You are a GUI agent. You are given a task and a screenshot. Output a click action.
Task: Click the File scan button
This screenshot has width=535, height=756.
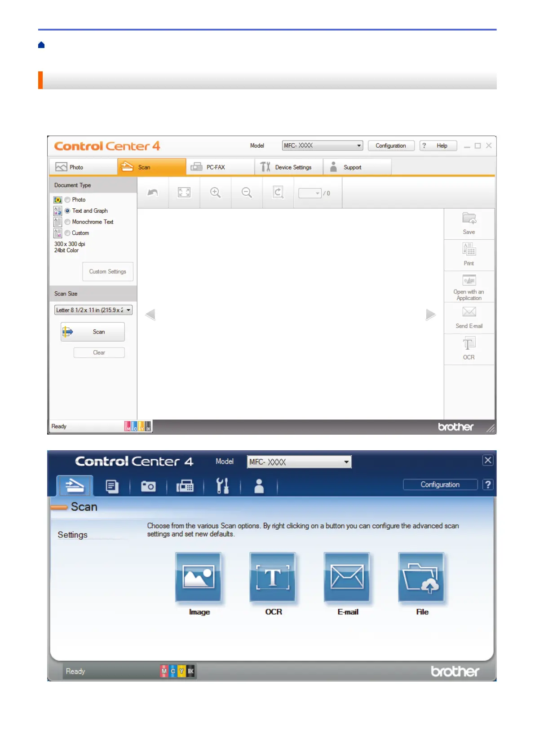421,577
